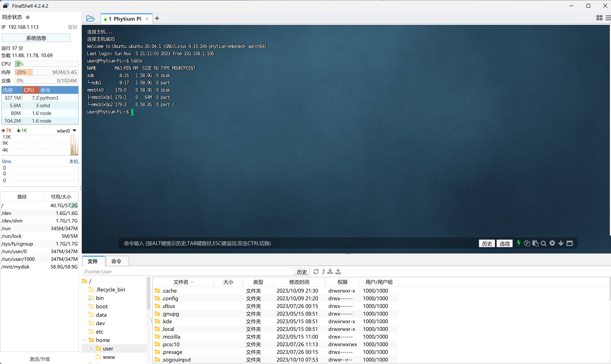The height and width of the screenshot is (364, 611).
Task: Open the hamburger menu at top right
Action: pos(608,18)
